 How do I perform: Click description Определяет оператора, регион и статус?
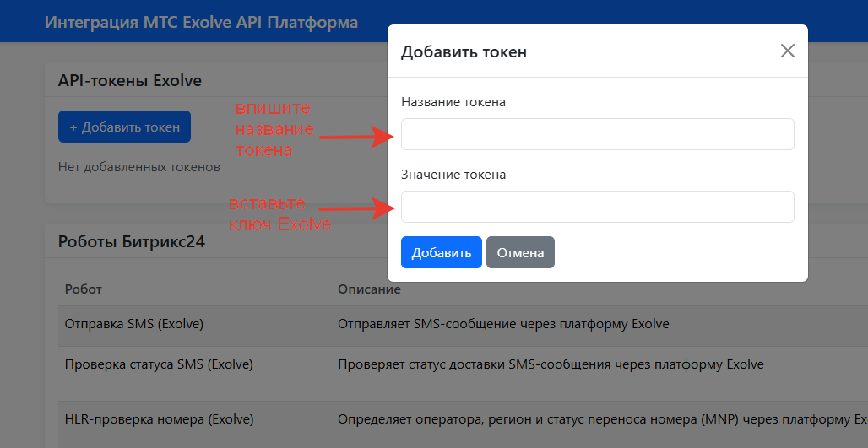tap(603, 419)
